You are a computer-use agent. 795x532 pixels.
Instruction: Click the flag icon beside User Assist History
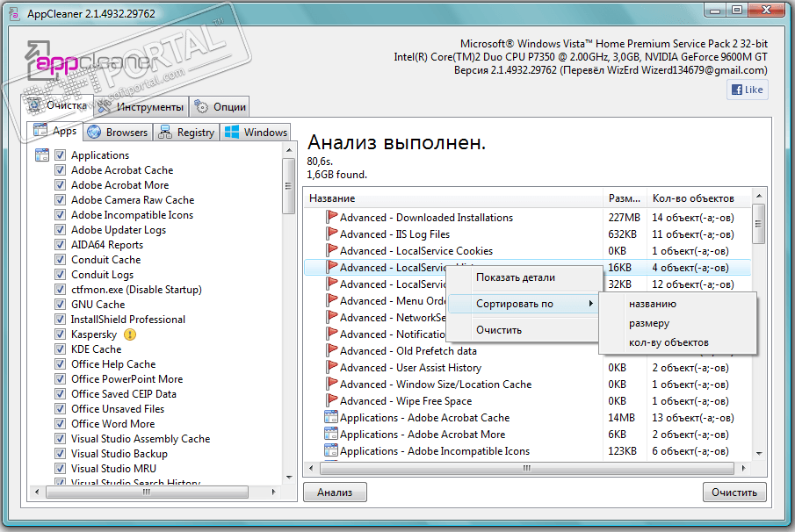331,367
